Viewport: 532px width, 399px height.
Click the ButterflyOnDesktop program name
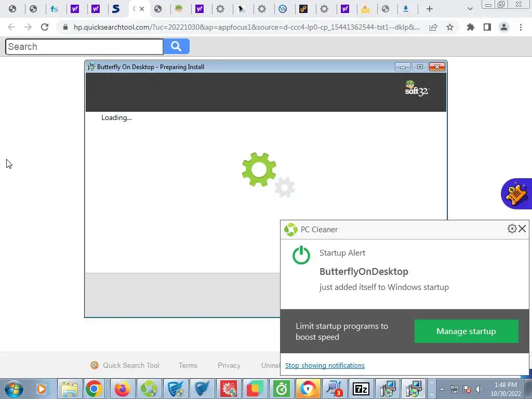coord(364,271)
